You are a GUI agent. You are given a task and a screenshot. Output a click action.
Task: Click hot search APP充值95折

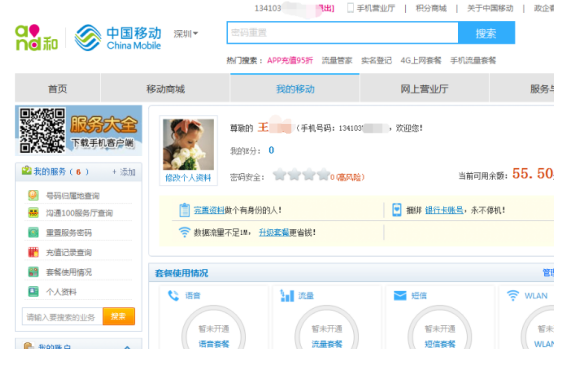[x=290, y=60]
